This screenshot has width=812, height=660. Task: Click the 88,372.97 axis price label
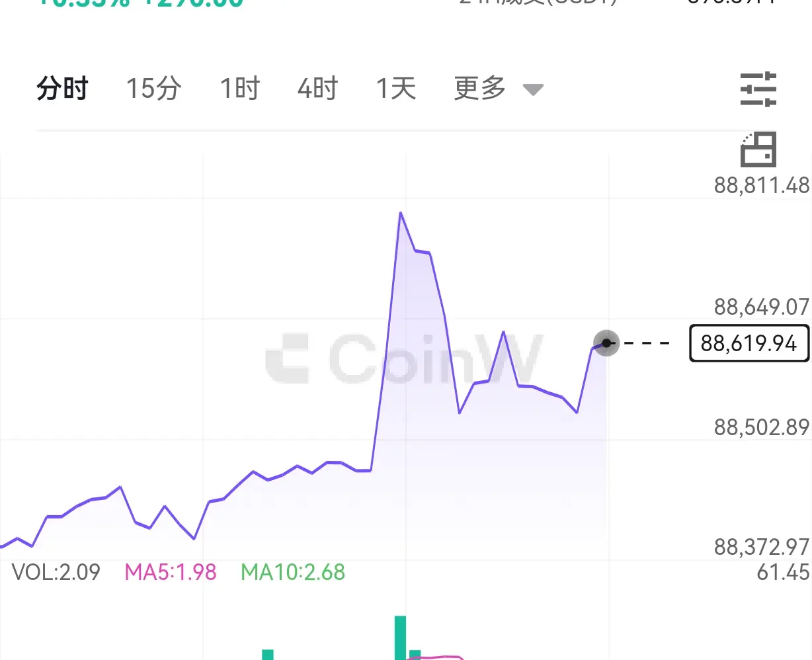[x=761, y=547]
